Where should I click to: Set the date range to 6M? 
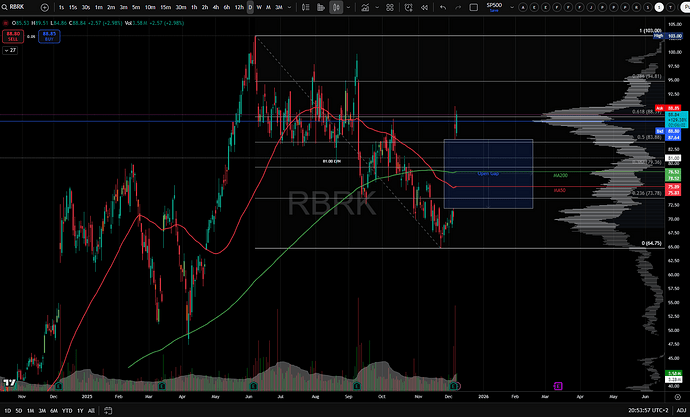click(54, 410)
